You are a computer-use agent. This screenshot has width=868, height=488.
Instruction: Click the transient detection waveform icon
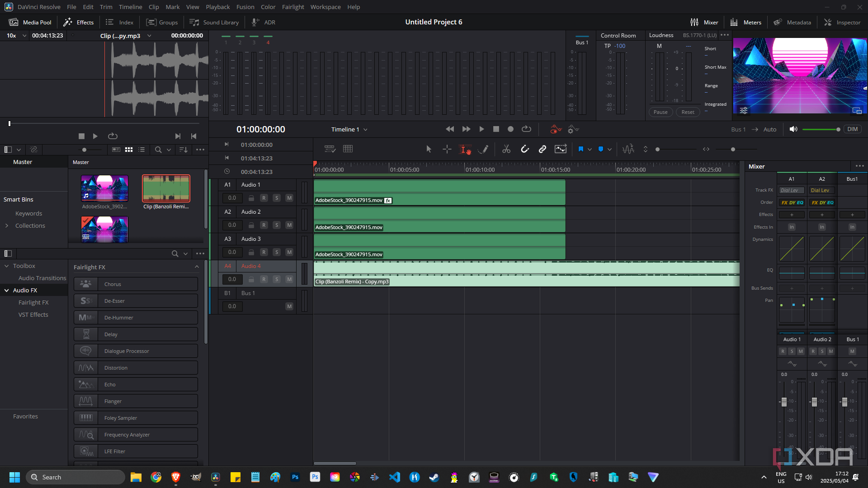(x=628, y=149)
